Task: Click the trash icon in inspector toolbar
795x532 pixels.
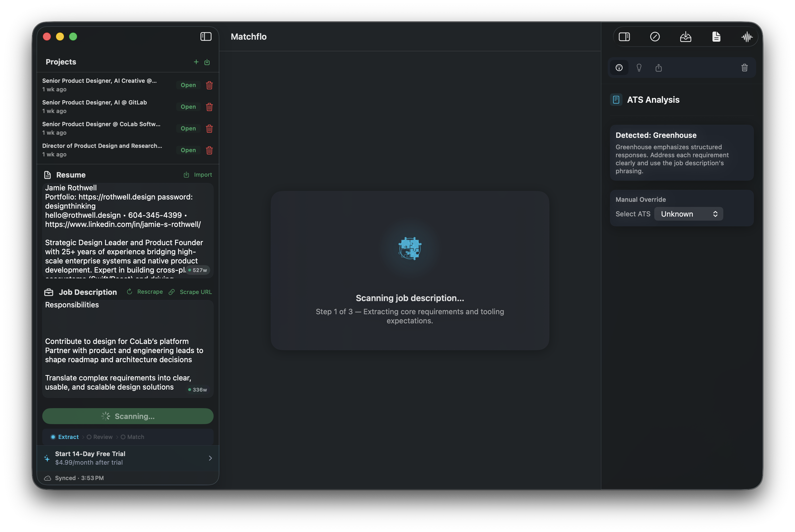Action: pos(744,68)
